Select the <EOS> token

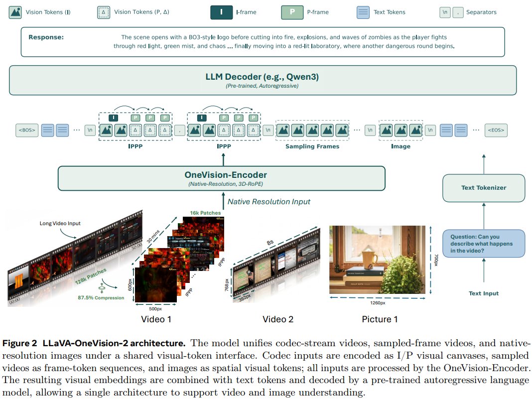[x=496, y=131]
